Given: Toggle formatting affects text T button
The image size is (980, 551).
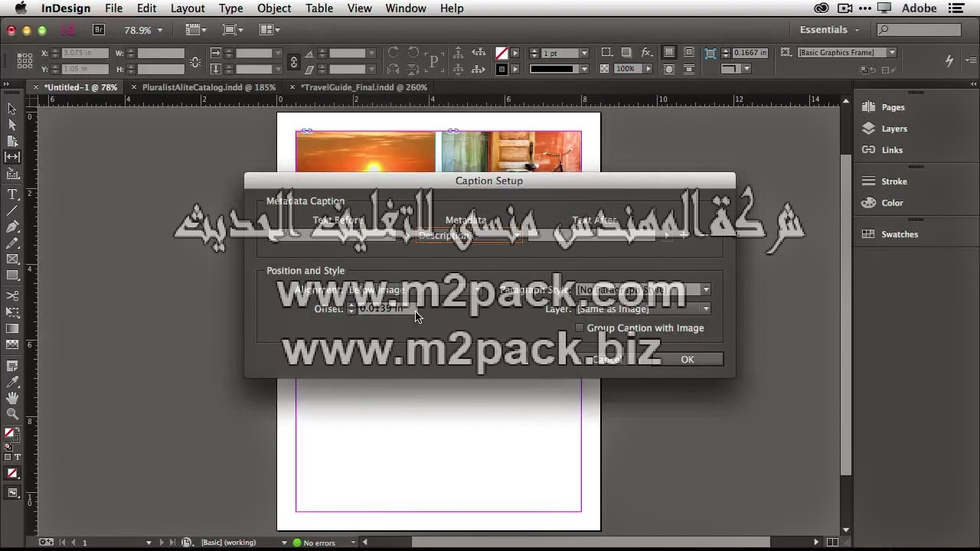Looking at the screenshot, I should [x=18, y=457].
